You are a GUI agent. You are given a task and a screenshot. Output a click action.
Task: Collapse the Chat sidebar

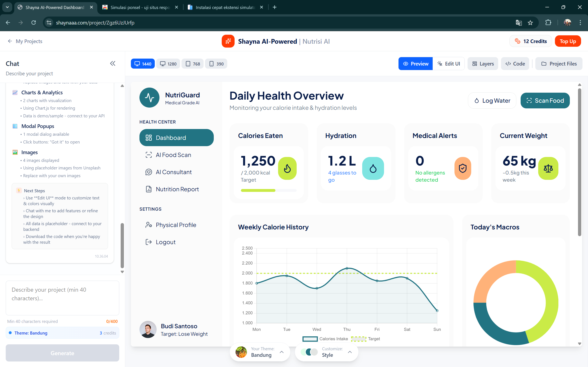pyautogui.click(x=113, y=63)
